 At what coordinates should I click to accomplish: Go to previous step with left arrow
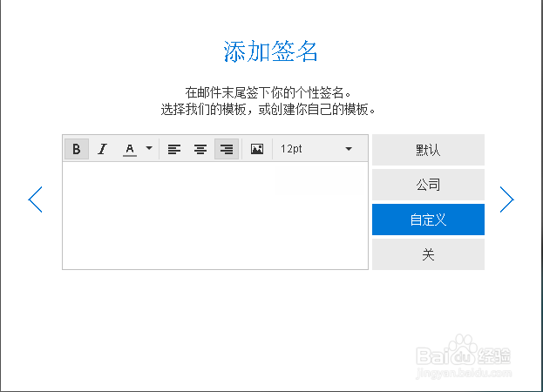point(35,199)
